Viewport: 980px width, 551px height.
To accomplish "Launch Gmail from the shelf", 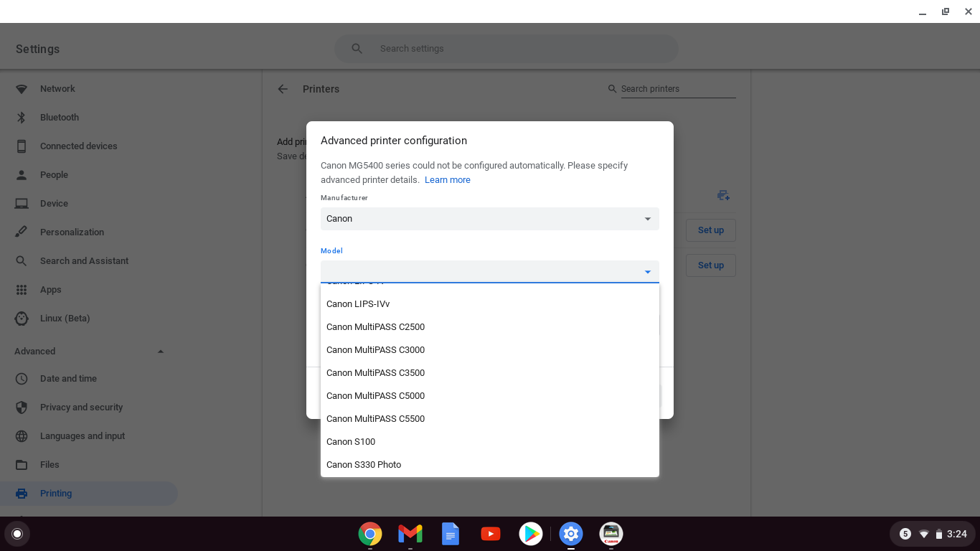I will 410,534.
